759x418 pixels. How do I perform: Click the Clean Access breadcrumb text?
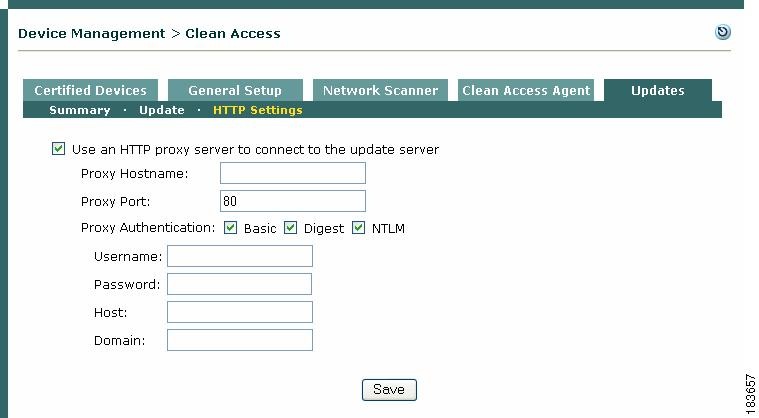click(x=233, y=33)
